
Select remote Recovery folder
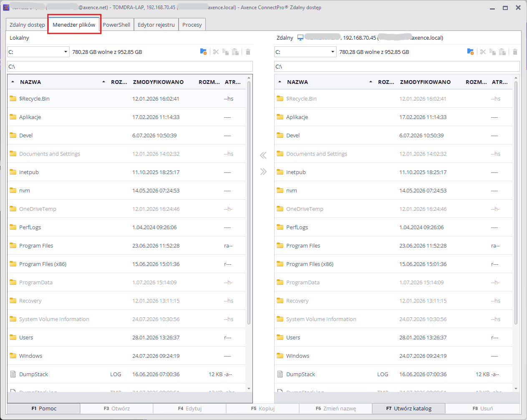click(x=393, y=301)
